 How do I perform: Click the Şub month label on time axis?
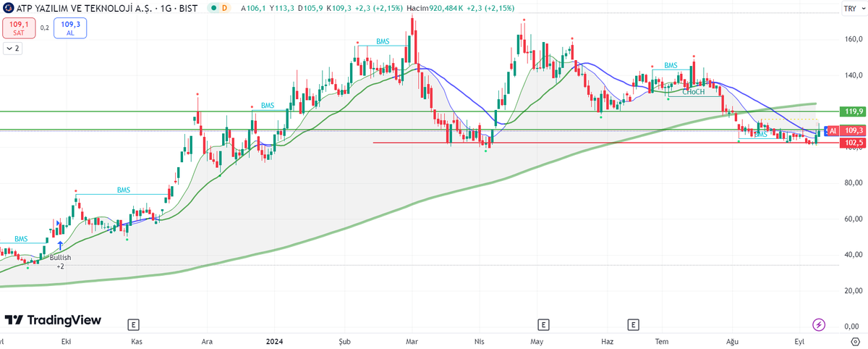point(344,341)
